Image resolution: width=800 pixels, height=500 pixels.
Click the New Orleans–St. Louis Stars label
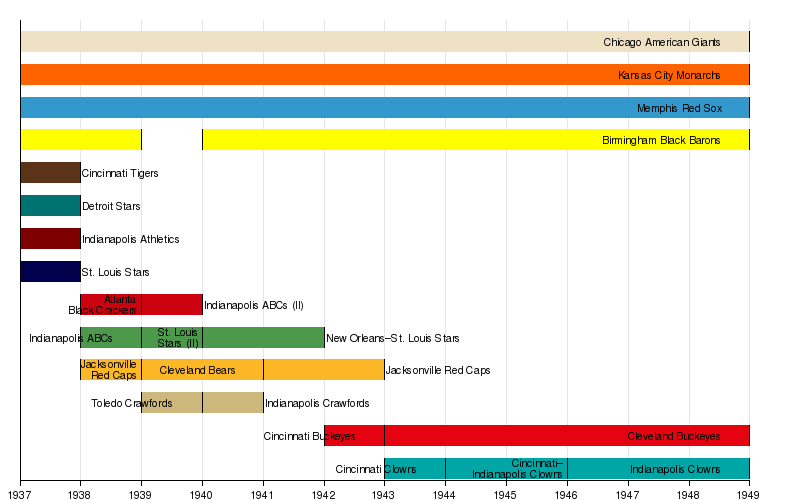[x=392, y=338]
